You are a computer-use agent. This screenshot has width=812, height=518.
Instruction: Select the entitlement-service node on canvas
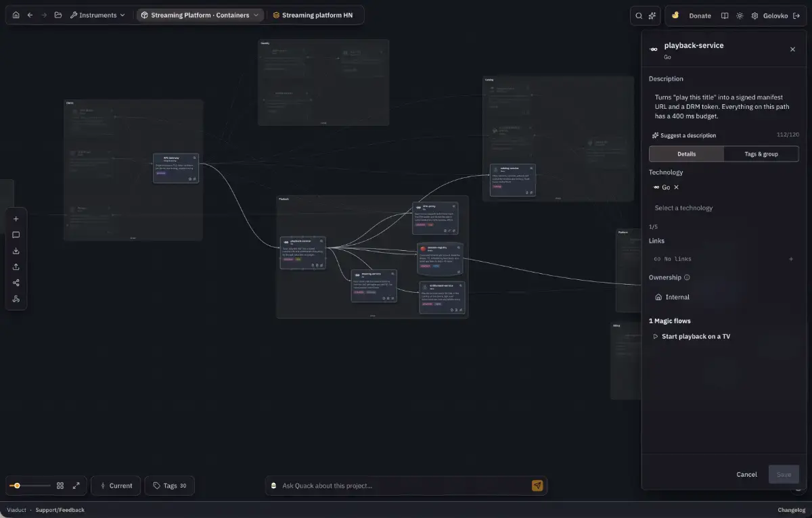coord(443,298)
